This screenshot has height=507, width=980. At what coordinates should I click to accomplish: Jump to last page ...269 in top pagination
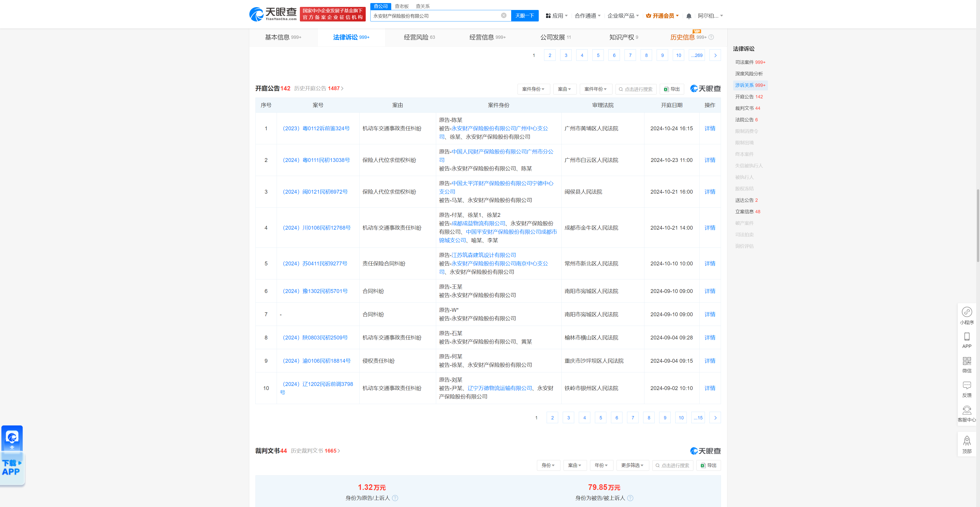click(x=696, y=56)
